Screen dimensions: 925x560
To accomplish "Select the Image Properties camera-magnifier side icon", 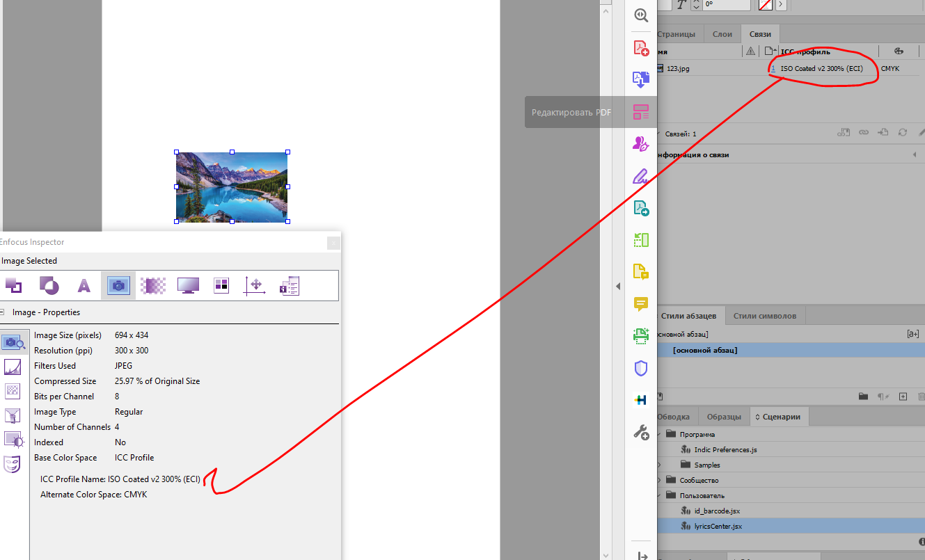I will click(15, 342).
